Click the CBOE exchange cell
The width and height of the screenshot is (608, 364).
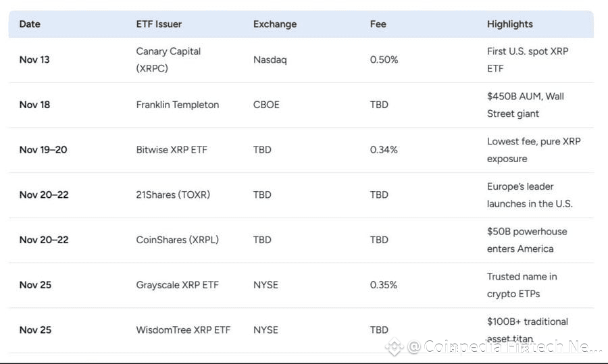tap(265, 105)
